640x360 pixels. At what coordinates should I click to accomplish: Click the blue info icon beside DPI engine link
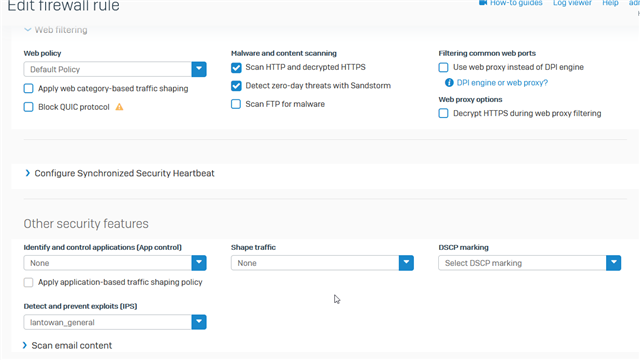[449, 83]
